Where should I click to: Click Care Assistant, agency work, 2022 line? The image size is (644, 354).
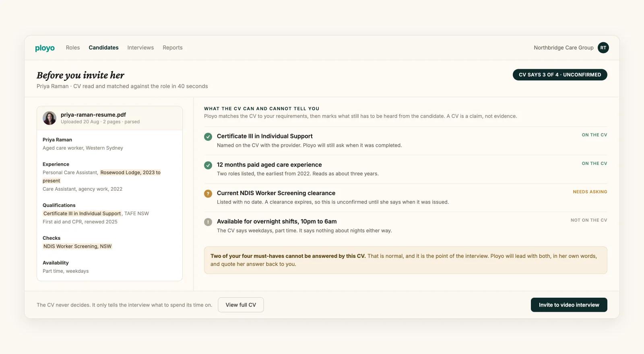(x=83, y=189)
